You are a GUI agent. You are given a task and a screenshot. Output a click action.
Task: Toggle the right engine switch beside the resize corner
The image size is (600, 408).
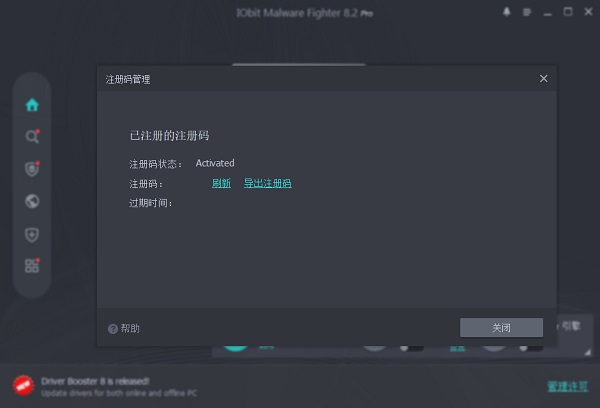(x=531, y=348)
